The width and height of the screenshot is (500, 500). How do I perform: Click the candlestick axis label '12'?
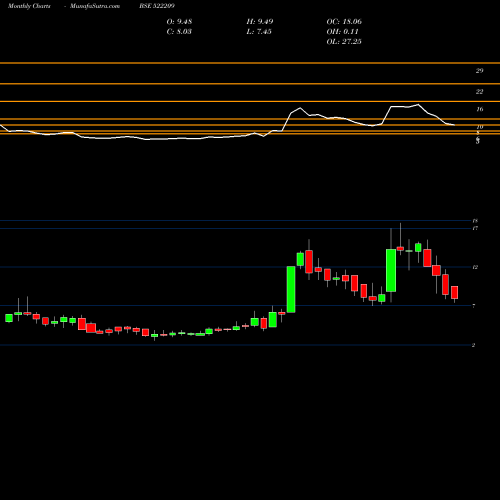pos(475,267)
